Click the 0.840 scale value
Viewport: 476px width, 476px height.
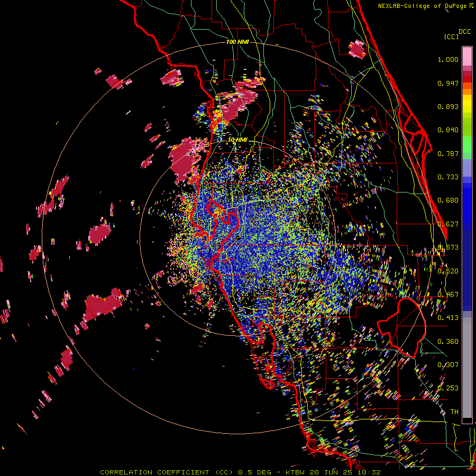click(448, 130)
